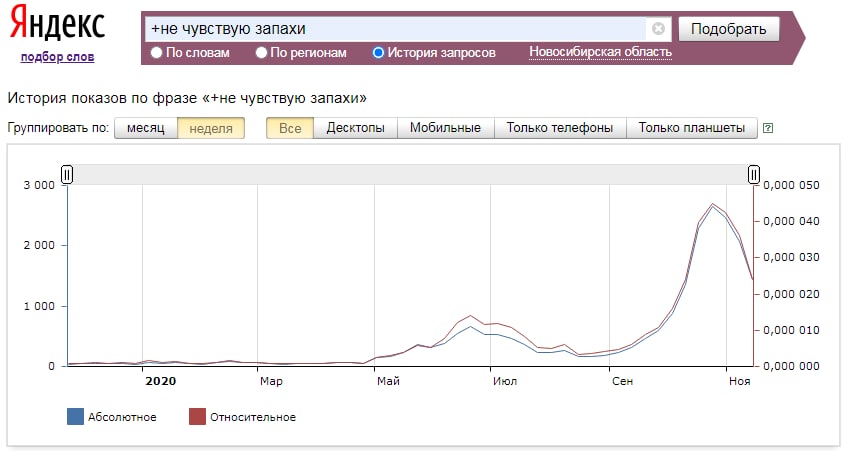Click the 0,000 010 right axis value

[x=791, y=330]
